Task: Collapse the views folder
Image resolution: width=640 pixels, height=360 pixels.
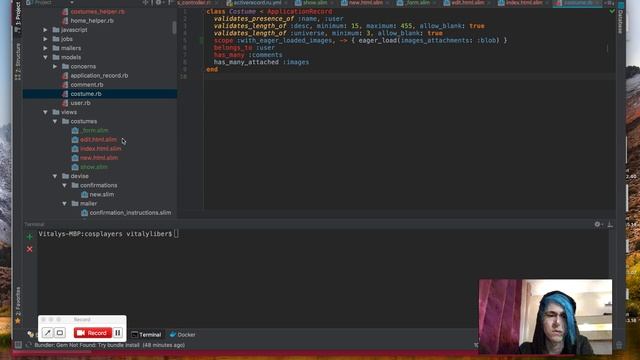Action: coord(45,112)
